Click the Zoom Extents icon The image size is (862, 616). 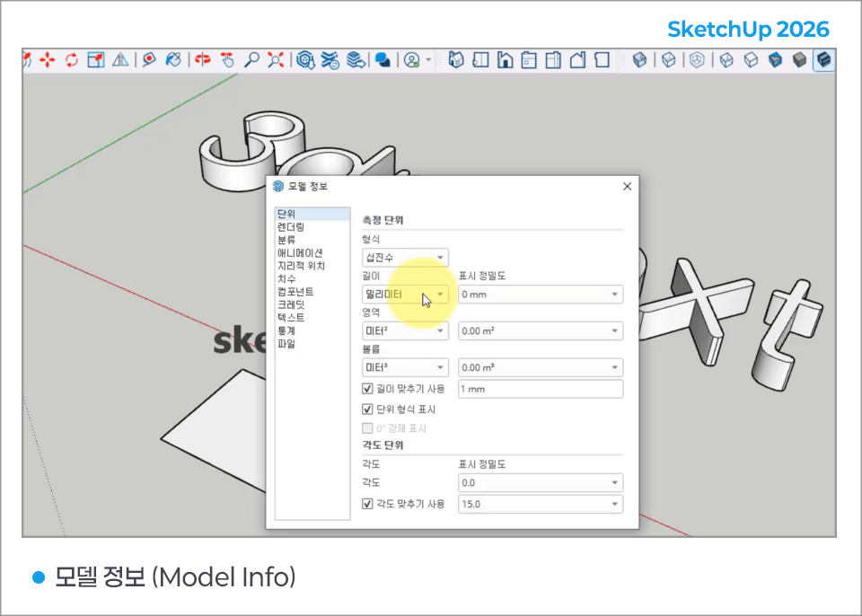(276, 59)
